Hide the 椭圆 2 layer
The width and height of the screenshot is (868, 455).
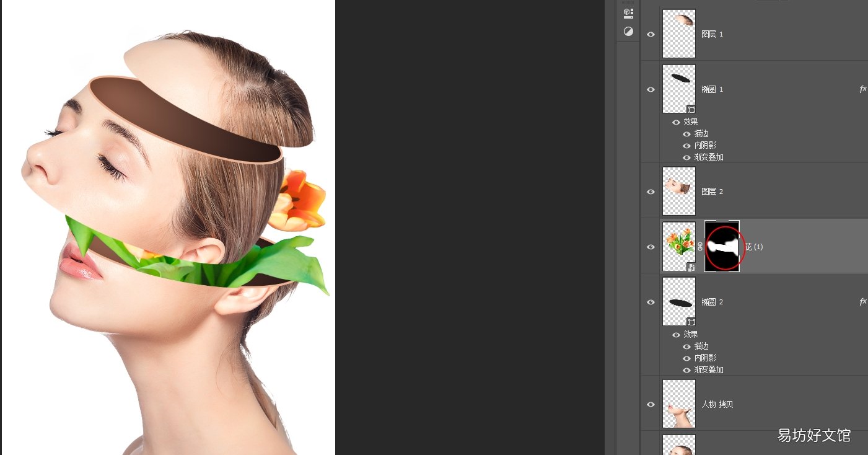click(651, 302)
